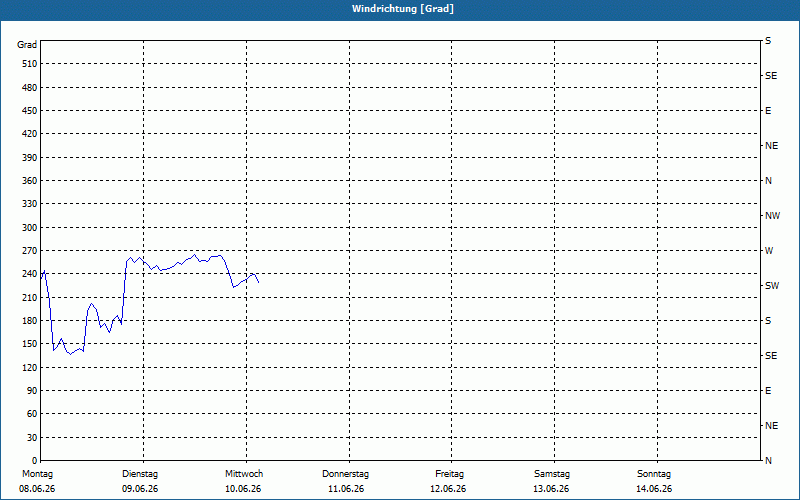Click the date 11.06.26
Image resolution: width=800 pixels, height=500 pixels.
pyautogui.click(x=346, y=489)
